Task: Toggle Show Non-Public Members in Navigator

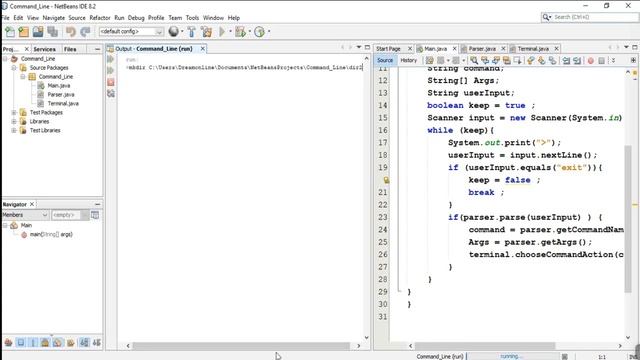Action: 45,342
